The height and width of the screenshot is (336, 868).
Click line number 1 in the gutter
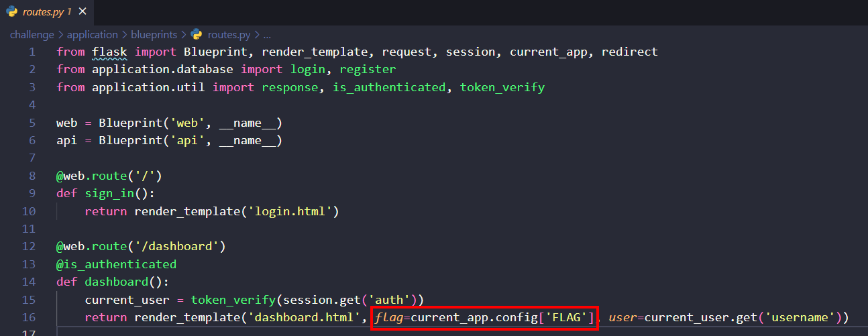click(32, 52)
